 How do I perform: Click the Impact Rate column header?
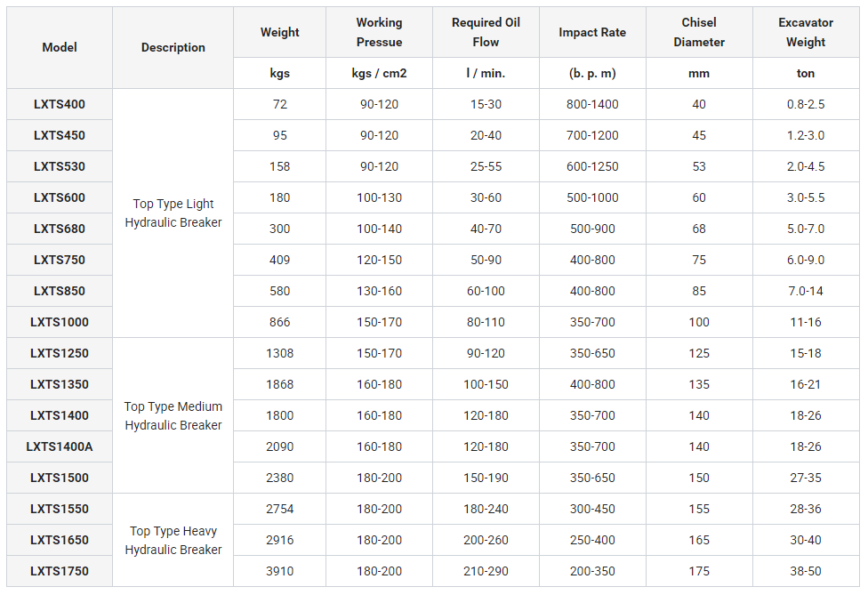[x=592, y=33]
